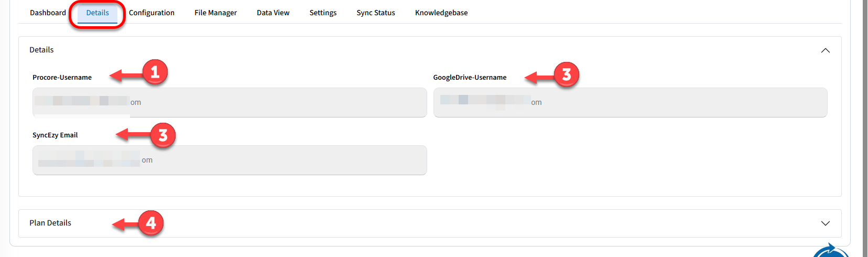
Task: View the Sync Status tab
Action: pos(376,13)
